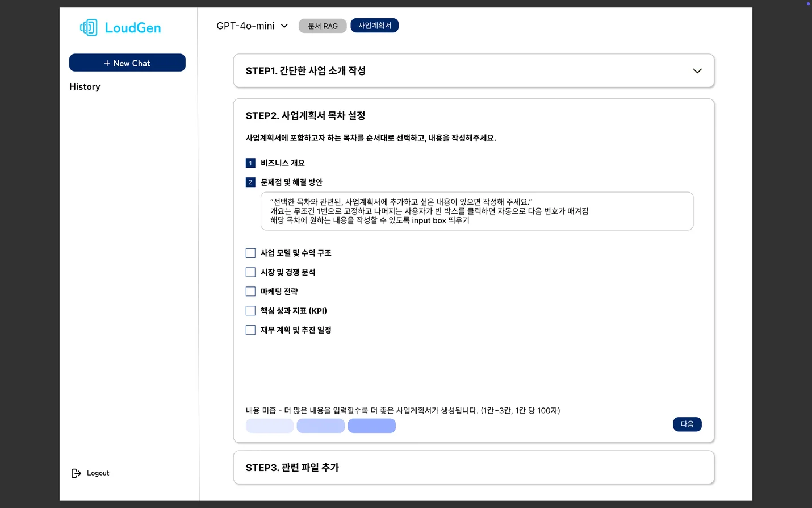Click the LoudGen brand name text
Screen dimensions: 812x508
(133, 28)
